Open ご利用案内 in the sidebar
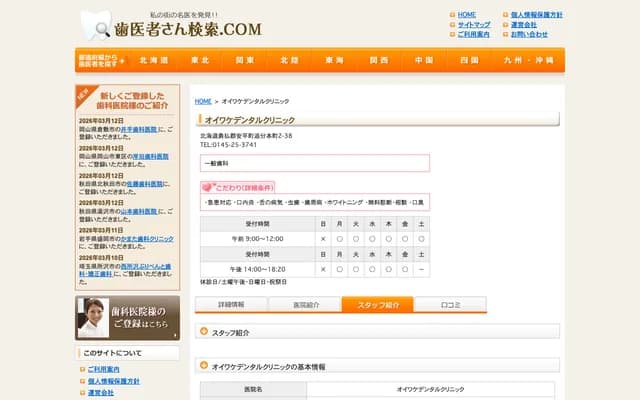Viewport: 640px width, 400px height. tap(103, 369)
